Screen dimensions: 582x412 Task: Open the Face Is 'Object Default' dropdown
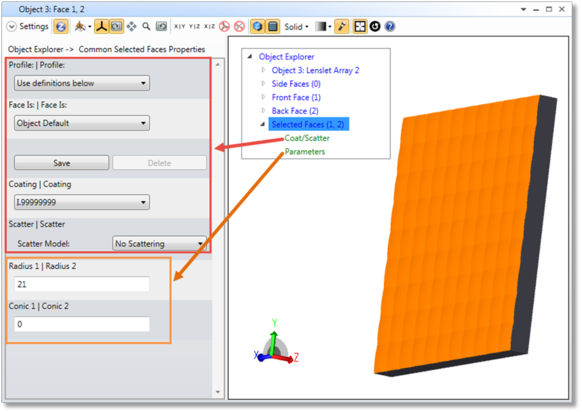click(82, 123)
